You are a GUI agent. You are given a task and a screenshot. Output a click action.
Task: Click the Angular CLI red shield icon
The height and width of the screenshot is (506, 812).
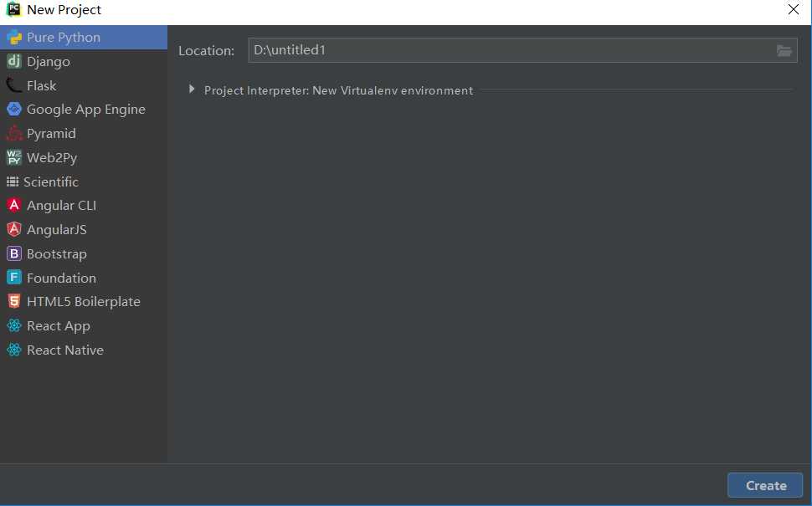click(14, 206)
